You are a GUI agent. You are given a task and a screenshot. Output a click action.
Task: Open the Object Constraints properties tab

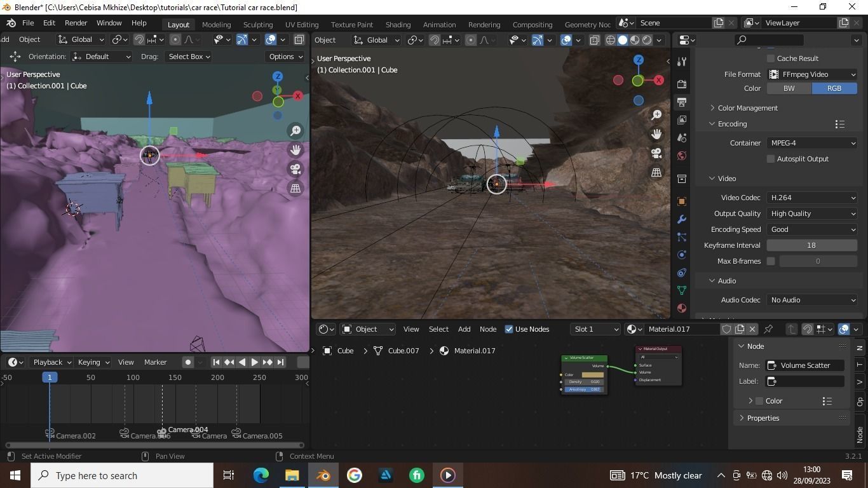pos(682,273)
